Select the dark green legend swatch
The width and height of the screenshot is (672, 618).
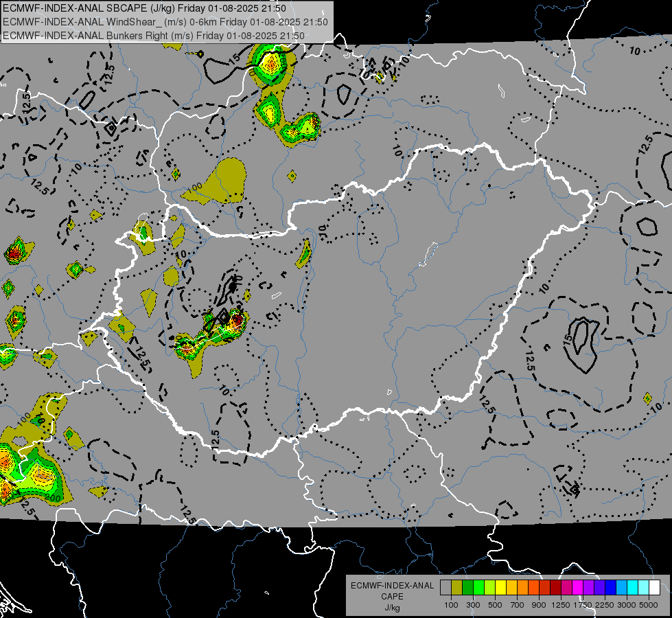click(x=467, y=588)
